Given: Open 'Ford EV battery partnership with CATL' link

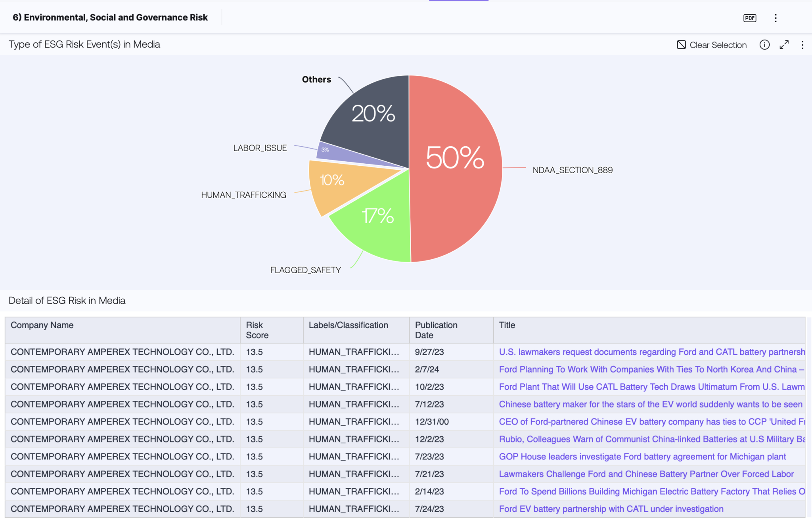Looking at the screenshot, I should pos(611,509).
